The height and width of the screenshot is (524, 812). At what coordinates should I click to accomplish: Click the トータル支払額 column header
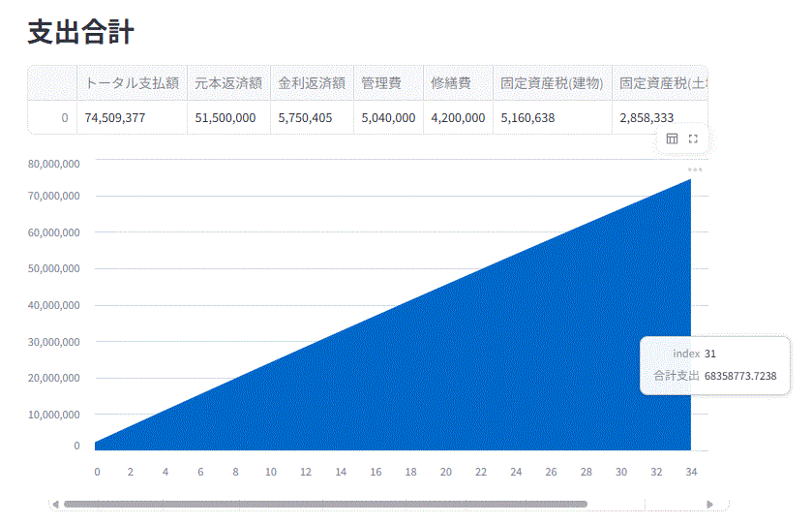(132, 83)
